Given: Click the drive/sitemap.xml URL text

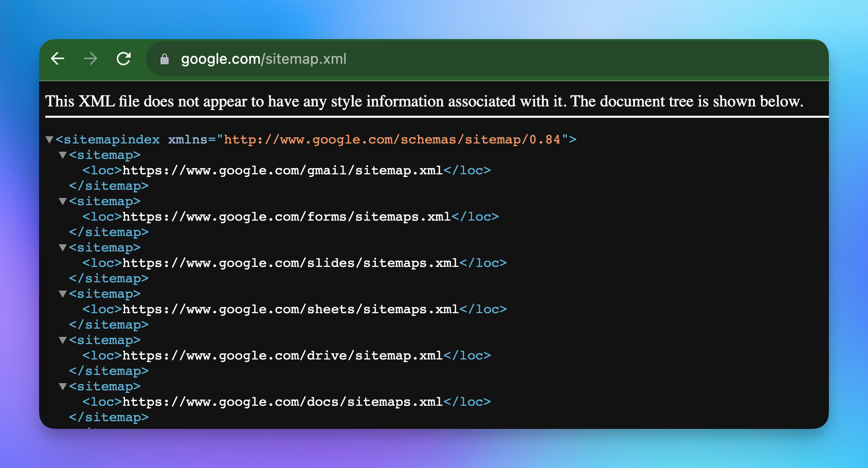Looking at the screenshot, I should (283, 356).
